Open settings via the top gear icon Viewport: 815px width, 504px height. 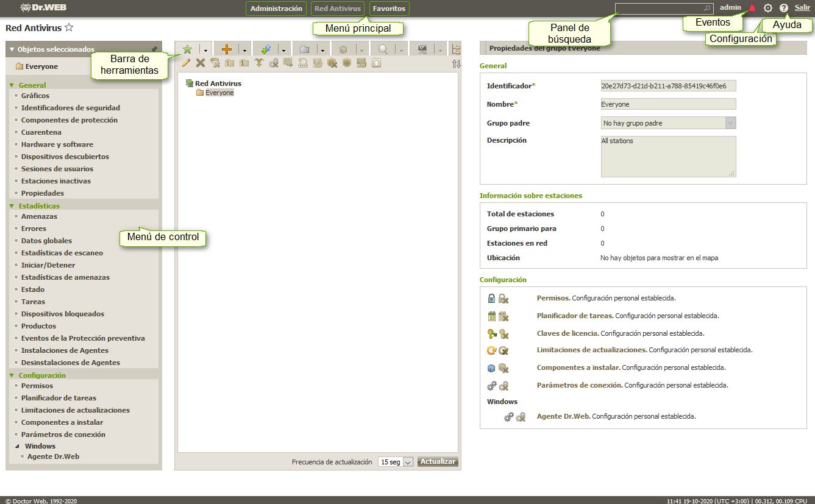click(768, 8)
